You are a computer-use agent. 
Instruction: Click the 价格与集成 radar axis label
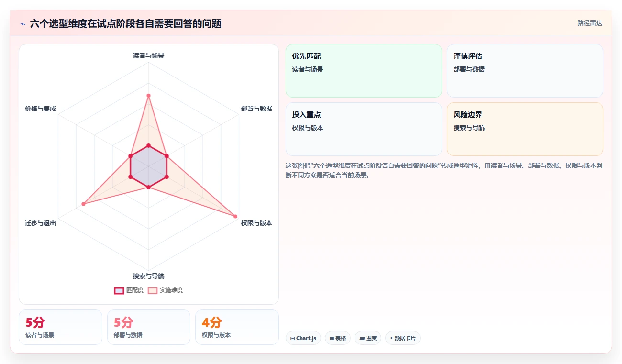click(41, 109)
